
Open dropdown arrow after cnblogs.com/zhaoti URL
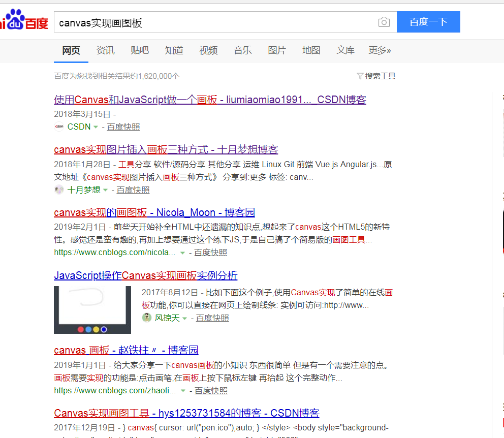(183, 391)
